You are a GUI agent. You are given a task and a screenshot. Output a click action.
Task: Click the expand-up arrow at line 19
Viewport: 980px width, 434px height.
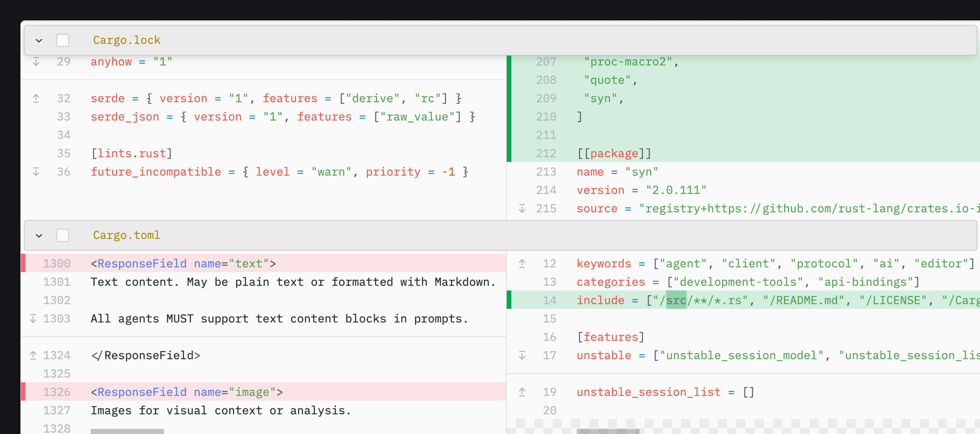[522, 391]
